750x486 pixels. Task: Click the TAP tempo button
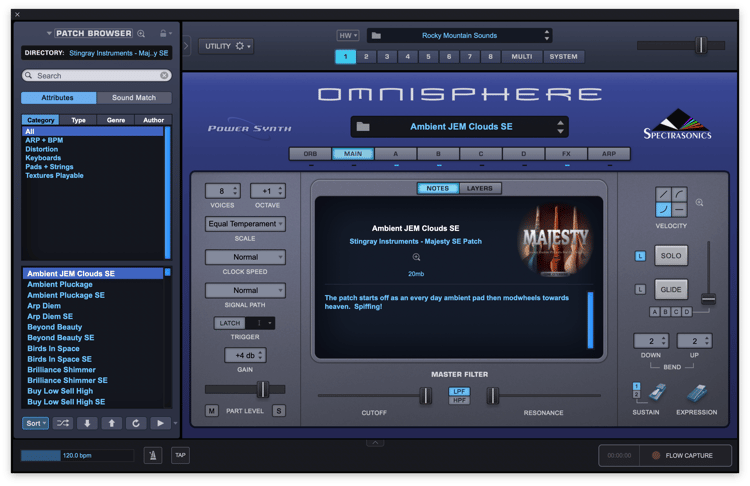pos(180,455)
